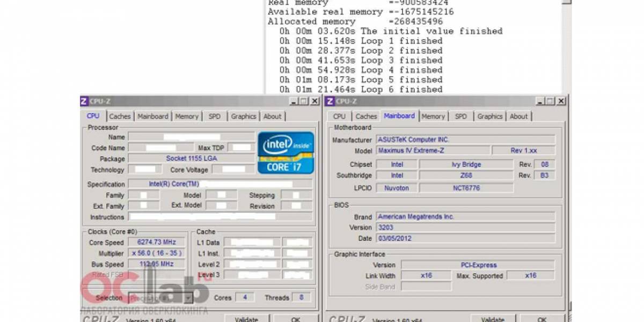The width and height of the screenshot is (644, 322).
Task: Click the chipset Rev. 08 value
Action: tap(545, 165)
